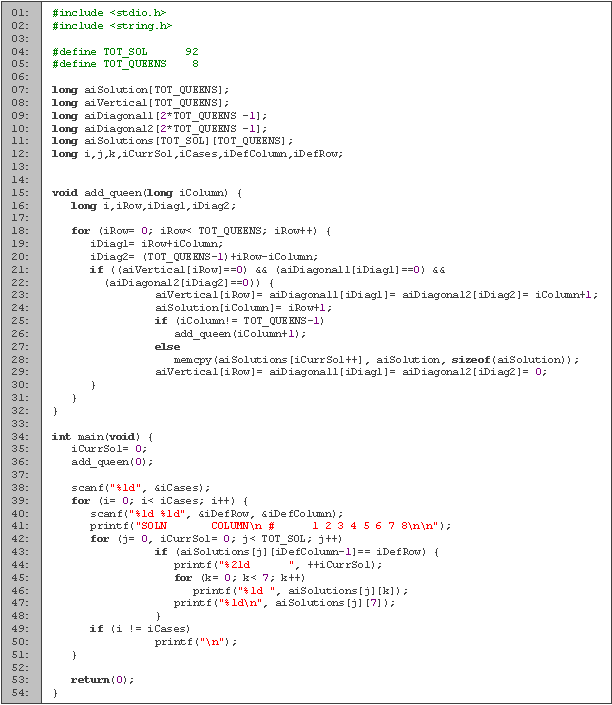The height and width of the screenshot is (705, 612).
Task: Click the 'for (iRow= 0; iRow< TOT_QUEENS' loop line
Action: click(x=201, y=231)
